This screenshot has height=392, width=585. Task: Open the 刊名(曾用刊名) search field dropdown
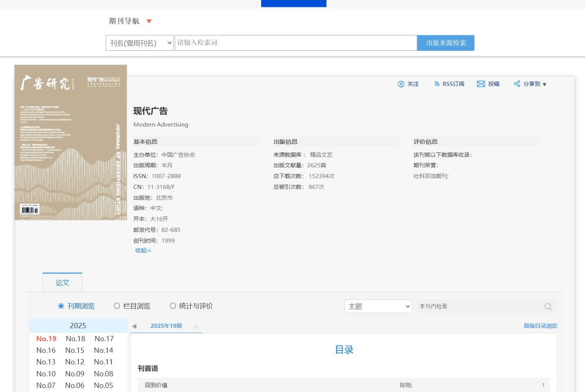pos(140,43)
